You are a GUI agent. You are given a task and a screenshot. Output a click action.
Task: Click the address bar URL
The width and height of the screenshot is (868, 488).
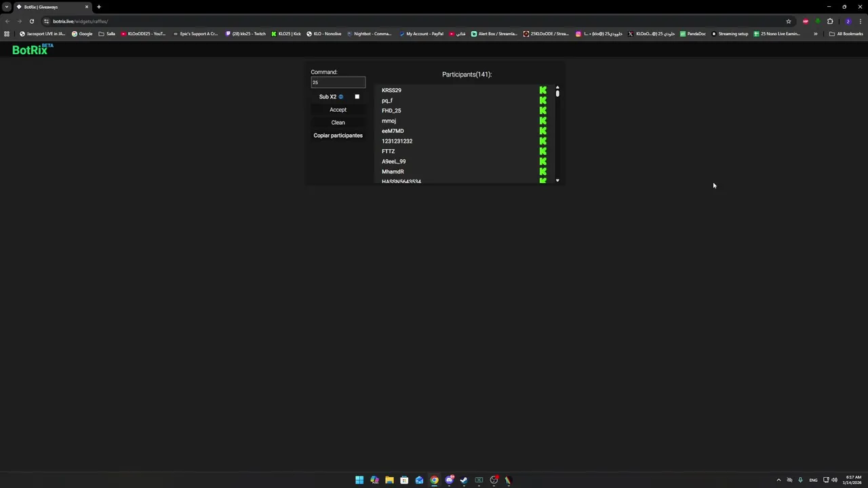[80, 21]
